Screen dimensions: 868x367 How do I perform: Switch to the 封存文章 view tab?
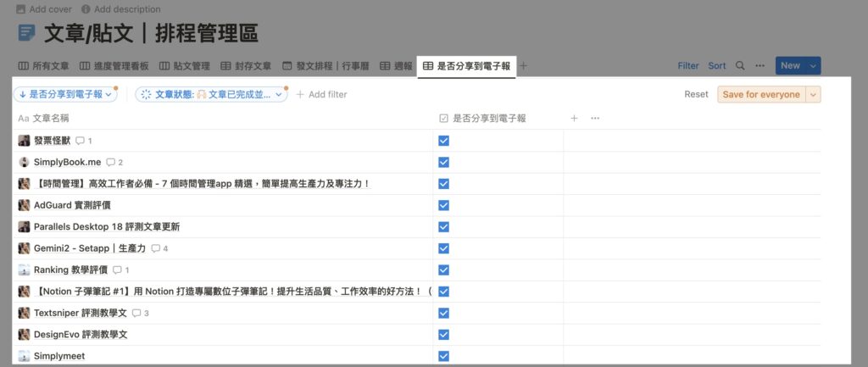(x=246, y=66)
